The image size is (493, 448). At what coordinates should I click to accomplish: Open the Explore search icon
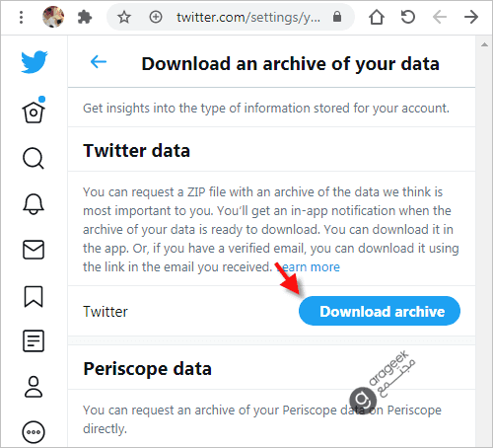tap(34, 158)
